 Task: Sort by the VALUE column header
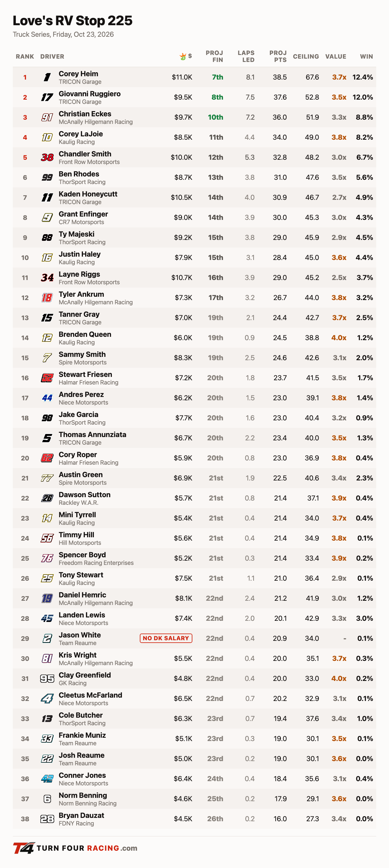click(336, 56)
